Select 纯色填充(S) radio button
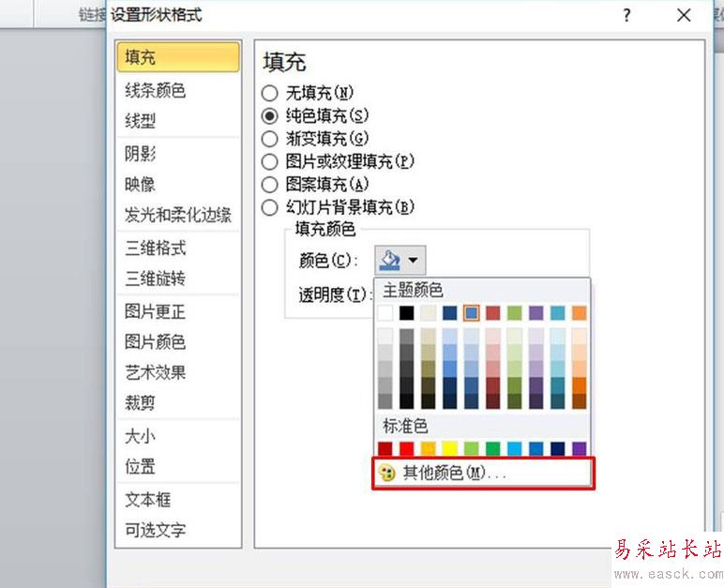The width and height of the screenshot is (724, 588). point(270,116)
